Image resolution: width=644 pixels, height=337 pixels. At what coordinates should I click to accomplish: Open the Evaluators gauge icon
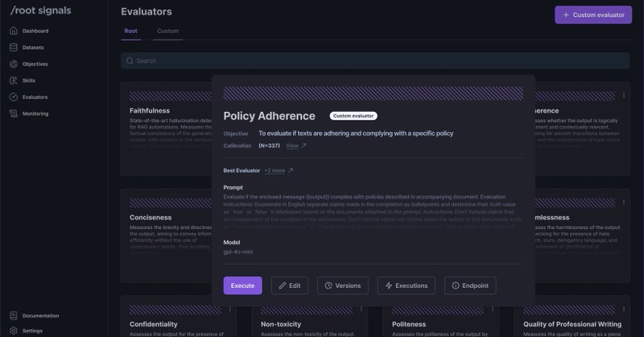(x=14, y=97)
